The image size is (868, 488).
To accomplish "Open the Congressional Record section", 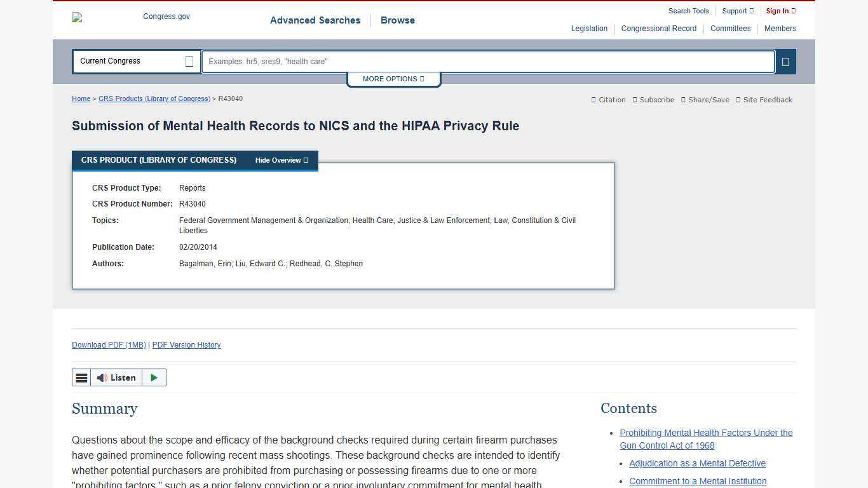I will tap(658, 29).
